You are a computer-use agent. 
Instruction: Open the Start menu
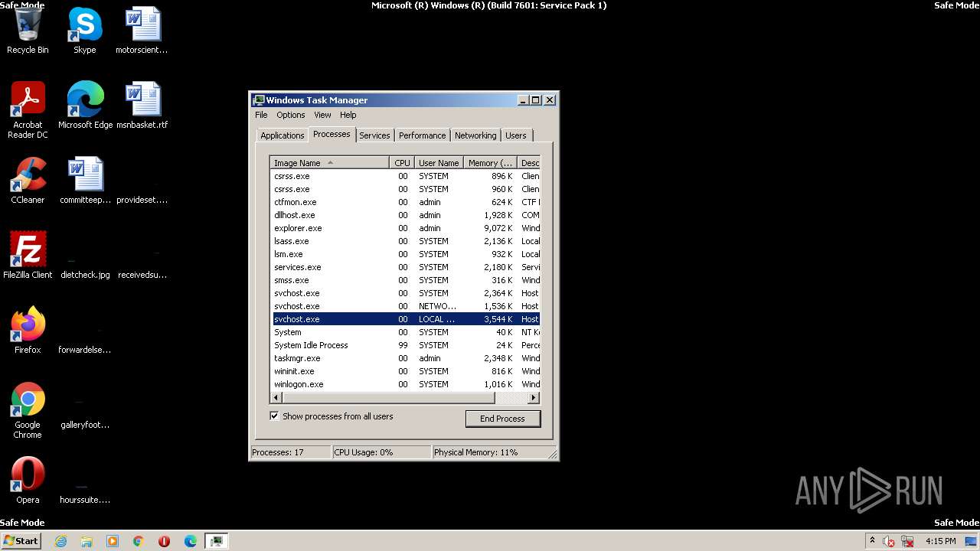click(x=21, y=541)
